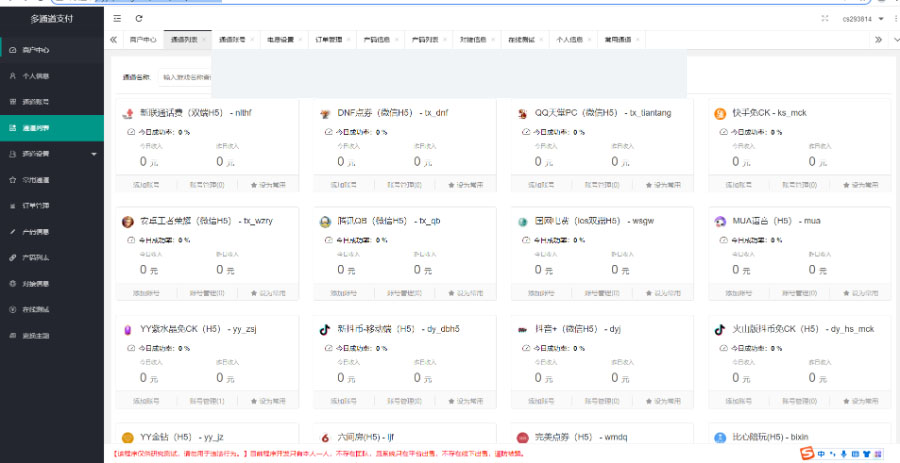Add an account on the nlthf card
The height and width of the screenshot is (463, 900).
point(146,185)
